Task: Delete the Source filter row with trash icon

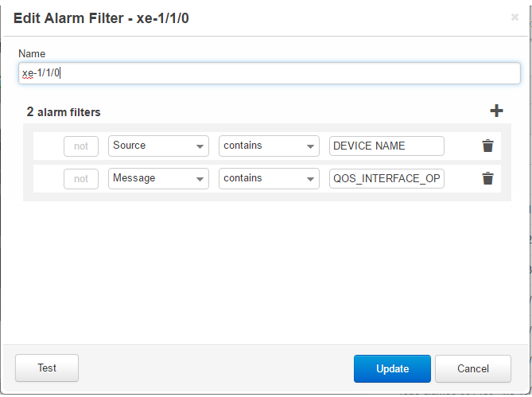Action: tap(487, 146)
